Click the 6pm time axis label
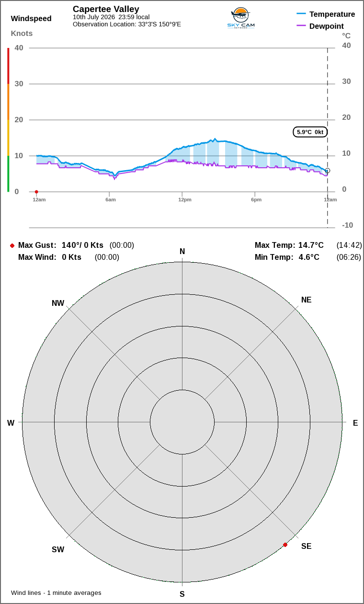 [256, 200]
